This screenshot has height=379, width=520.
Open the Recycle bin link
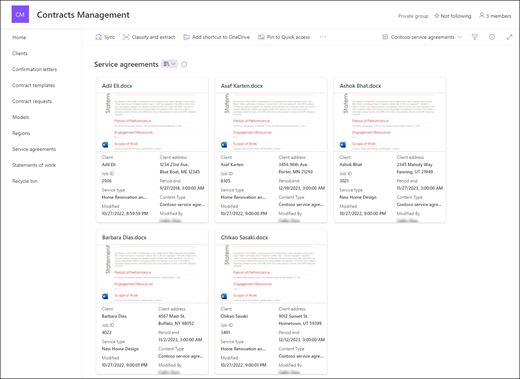(25, 181)
